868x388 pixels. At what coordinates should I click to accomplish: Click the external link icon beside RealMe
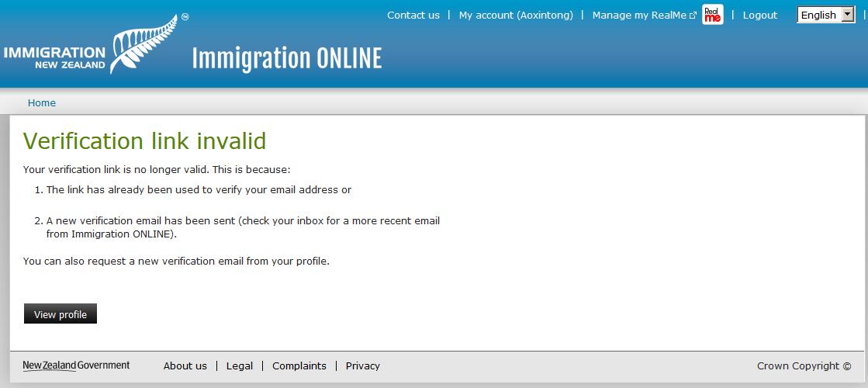[693, 16]
